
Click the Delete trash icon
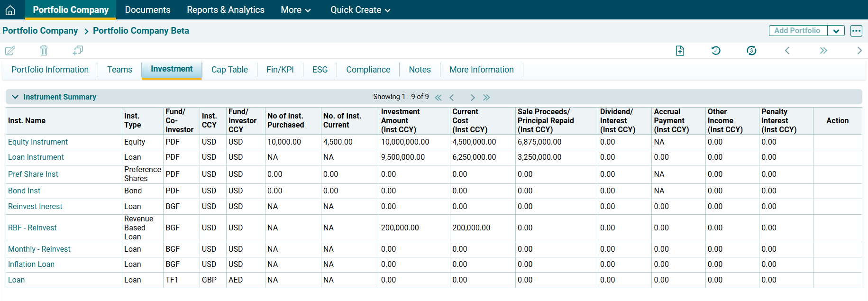click(x=44, y=50)
